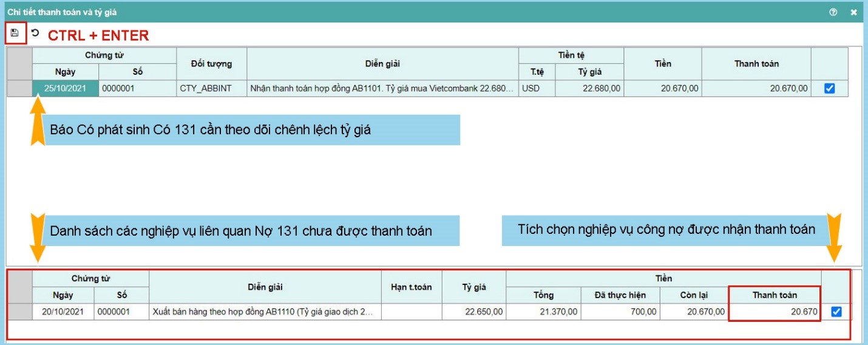Click the USD currency cell
The width and height of the screenshot is (868, 345).
[537, 89]
